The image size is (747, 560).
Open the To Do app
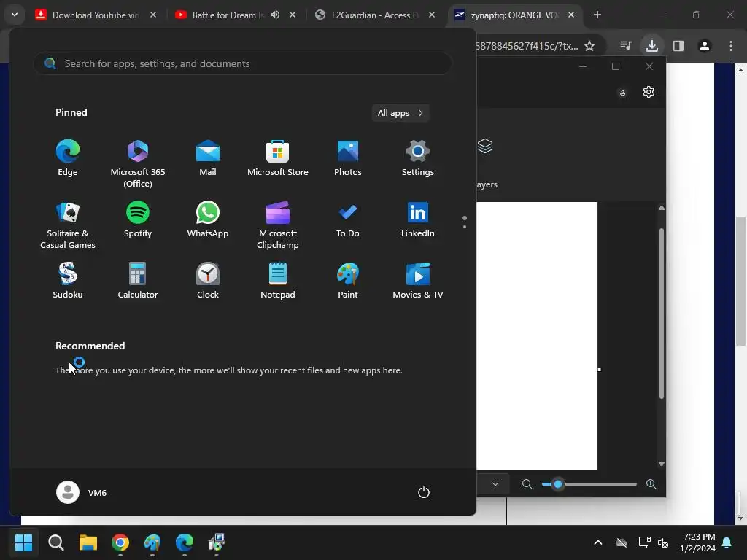pos(348,219)
